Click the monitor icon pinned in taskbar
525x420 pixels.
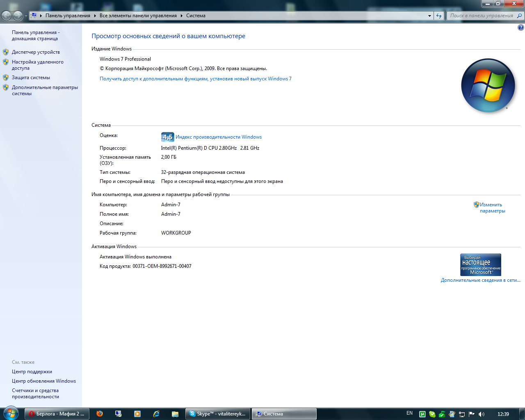[119, 414]
